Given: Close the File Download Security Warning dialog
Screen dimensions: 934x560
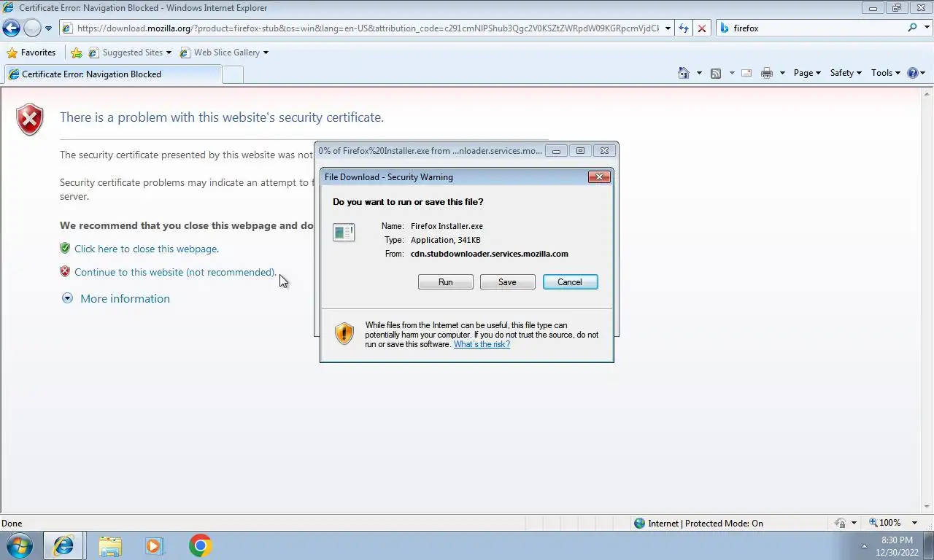Looking at the screenshot, I should 599,177.
